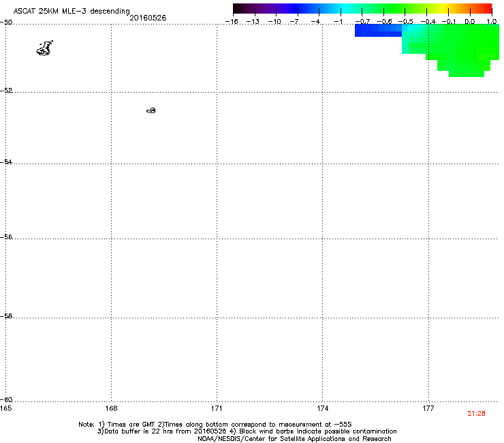Click the 174 longitude label
Screen dimensions: 504x443
322,408
